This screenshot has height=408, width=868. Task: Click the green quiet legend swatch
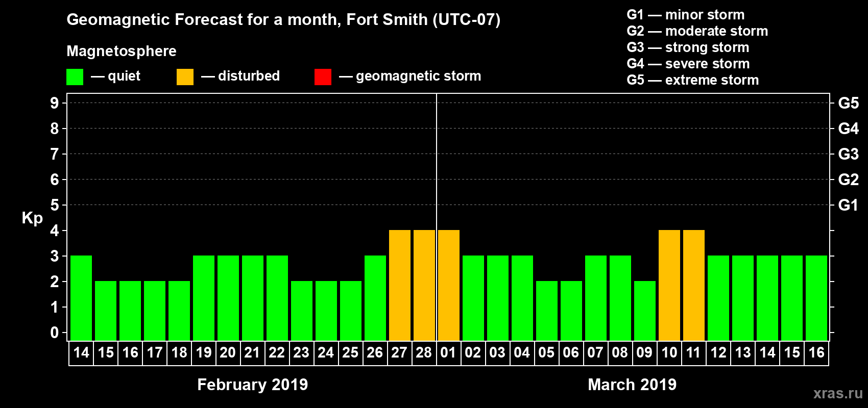pos(75,77)
